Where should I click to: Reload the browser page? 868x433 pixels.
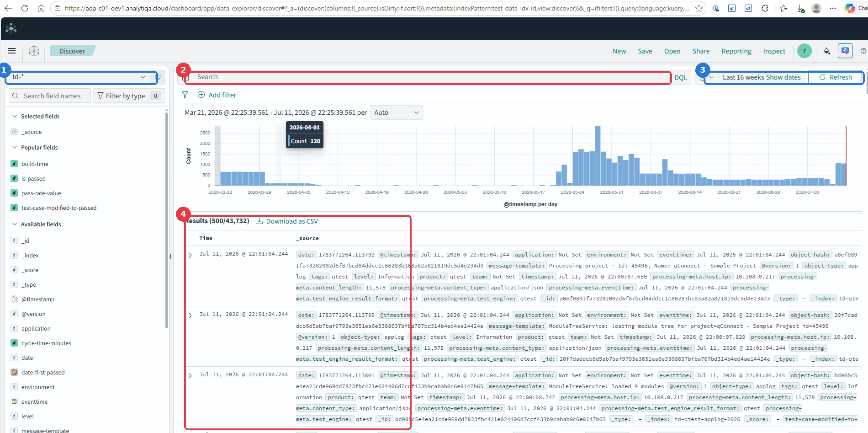(x=25, y=8)
